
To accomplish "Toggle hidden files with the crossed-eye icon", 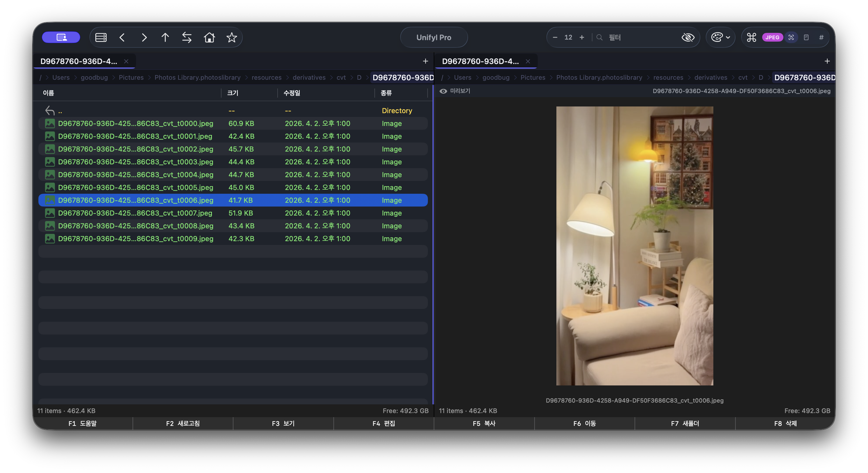I will pyautogui.click(x=688, y=37).
